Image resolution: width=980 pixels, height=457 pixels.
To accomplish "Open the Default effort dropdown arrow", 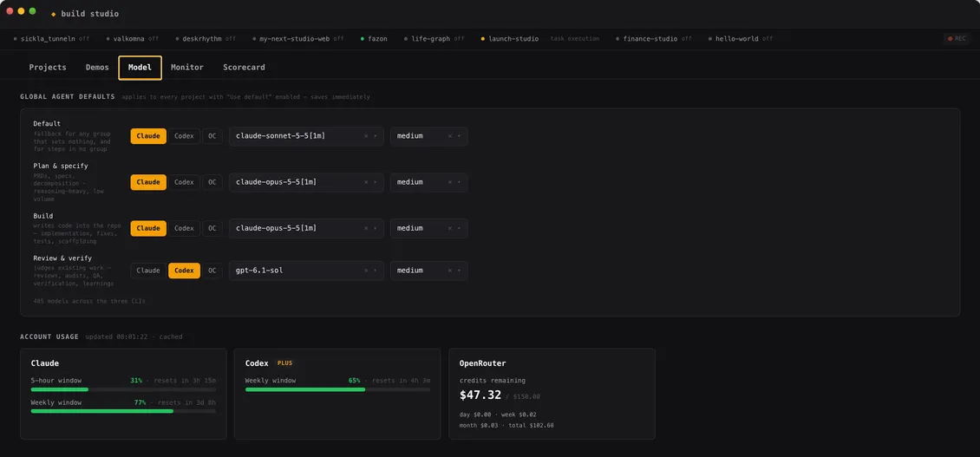I will point(459,136).
